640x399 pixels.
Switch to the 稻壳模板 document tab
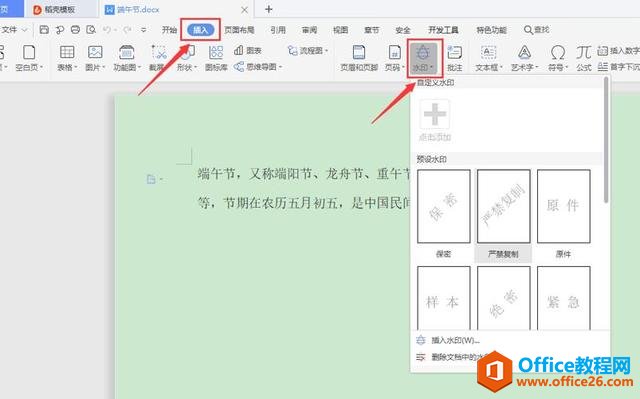click(x=59, y=9)
